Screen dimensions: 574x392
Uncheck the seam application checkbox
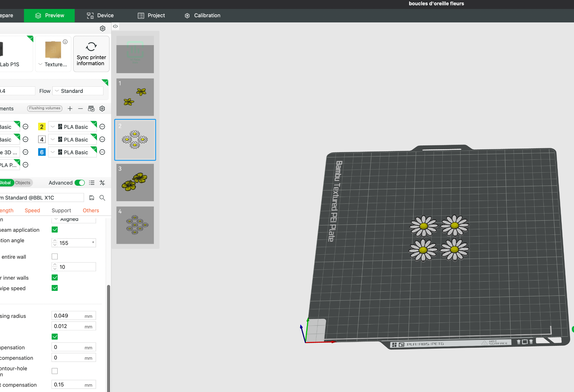point(55,230)
